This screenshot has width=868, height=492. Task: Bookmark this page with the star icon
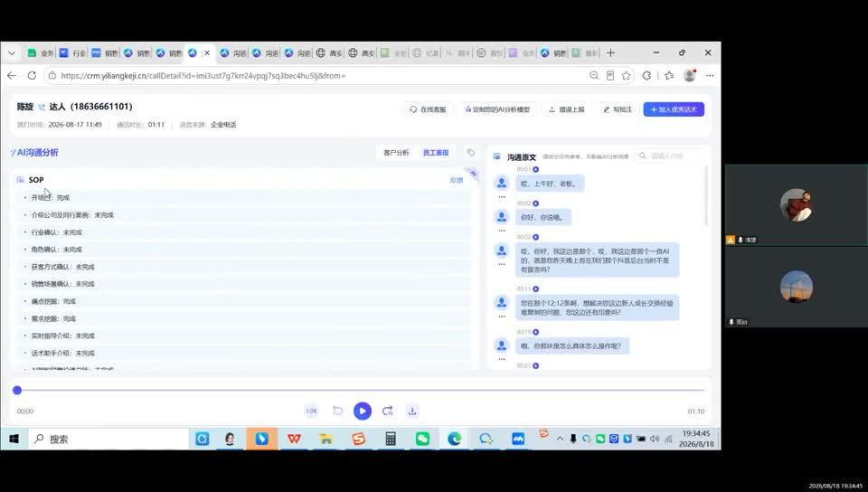626,76
